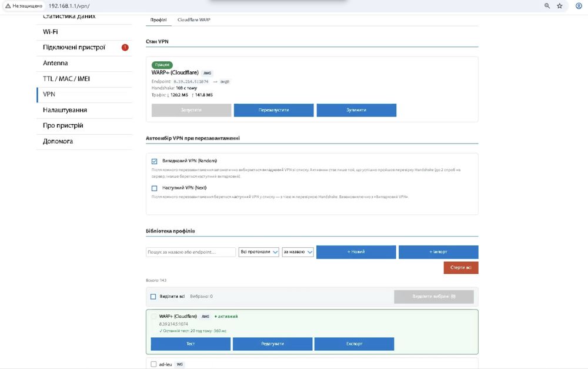Click the Endpoint address in the Стан VPN card
The image size is (588, 369).
pyautogui.click(x=191, y=81)
